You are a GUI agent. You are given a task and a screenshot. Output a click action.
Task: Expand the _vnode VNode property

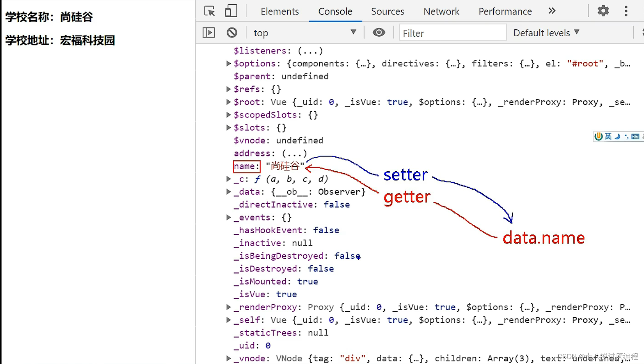pyautogui.click(x=228, y=358)
